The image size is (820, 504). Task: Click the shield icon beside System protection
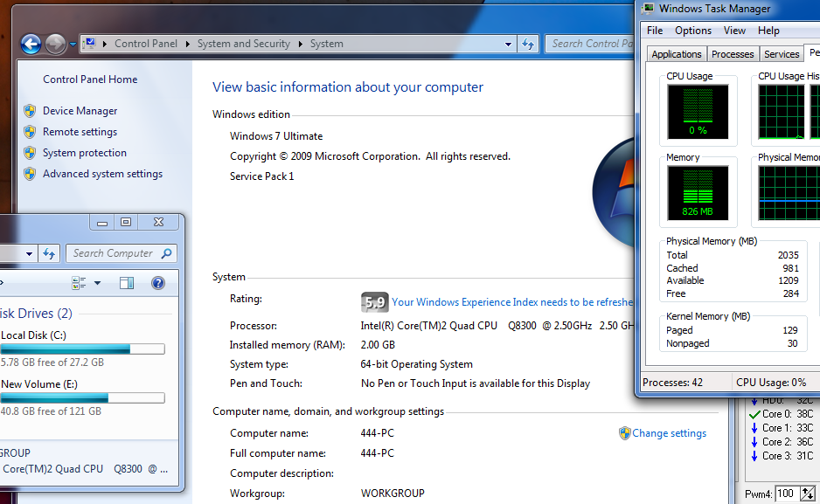pyautogui.click(x=30, y=153)
